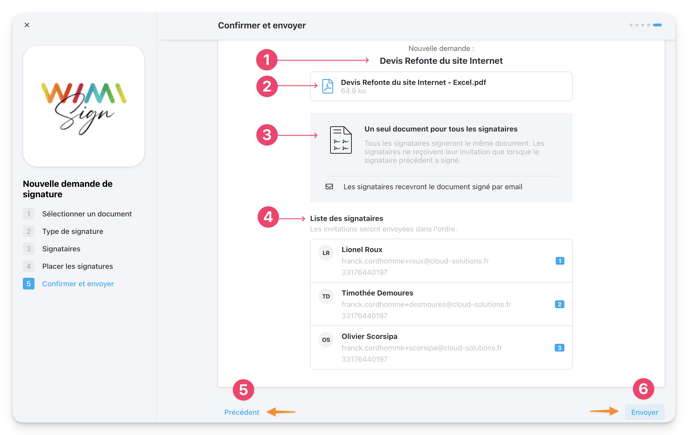Click signing order badge 3 for Olivier Scorsipa
Viewport: 688px width, 435px height.
point(559,348)
